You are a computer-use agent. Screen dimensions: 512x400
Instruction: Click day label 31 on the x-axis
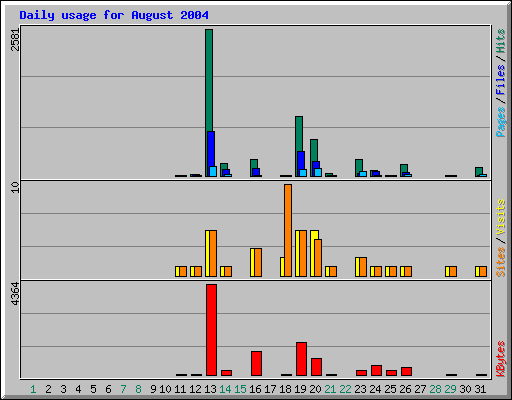click(480, 389)
